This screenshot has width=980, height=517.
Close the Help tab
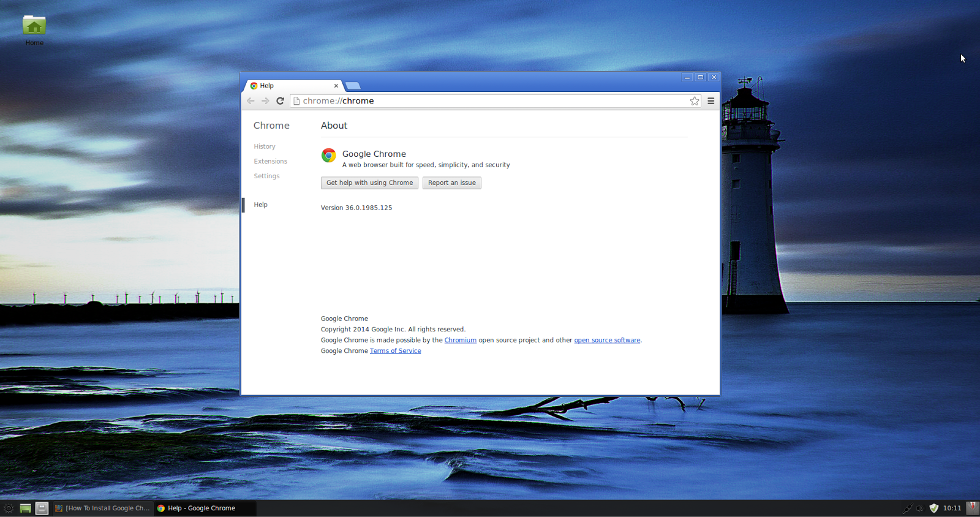pos(336,86)
